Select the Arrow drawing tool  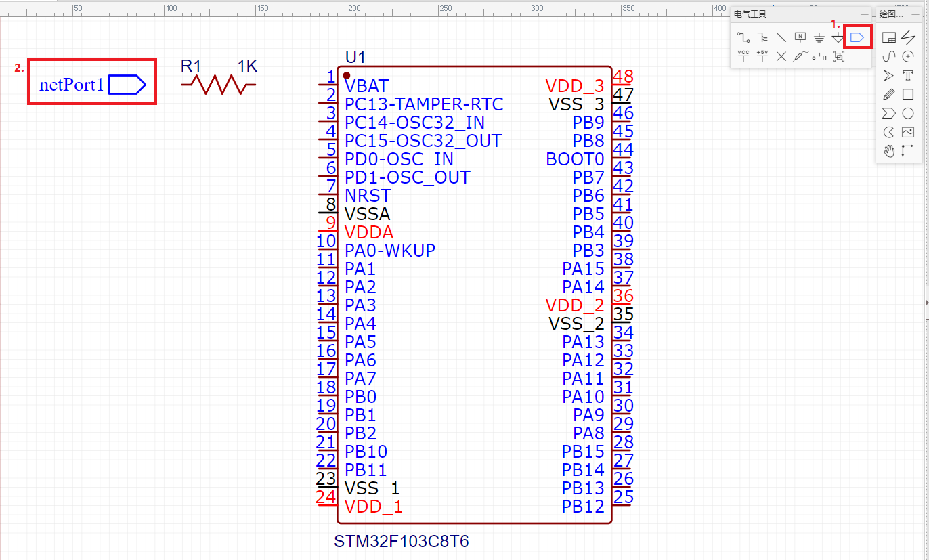click(888, 75)
